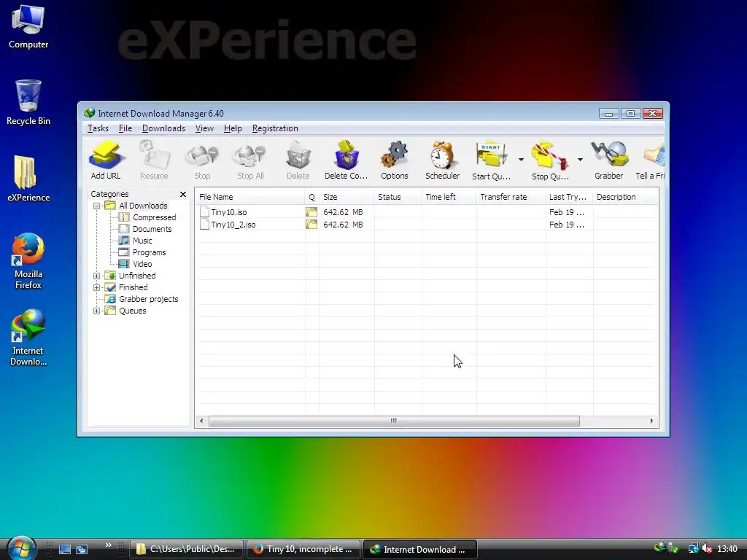Click queue icon of Tiny10_2.iso row
This screenshot has height=560, width=747.
(311, 225)
